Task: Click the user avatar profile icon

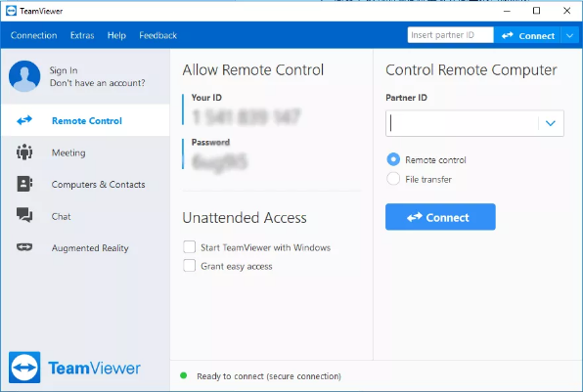Action: coord(24,76)
